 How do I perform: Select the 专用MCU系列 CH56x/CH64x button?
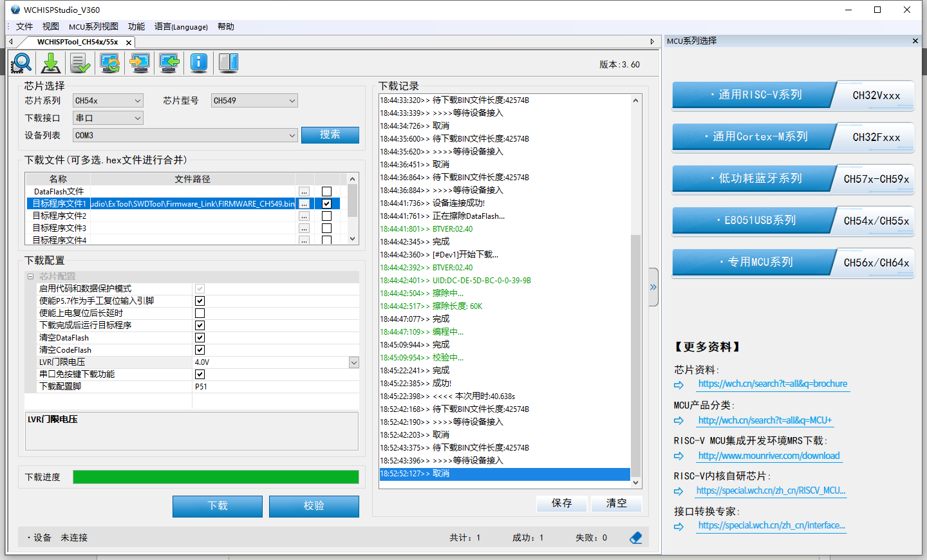click(x=793, y=263)
